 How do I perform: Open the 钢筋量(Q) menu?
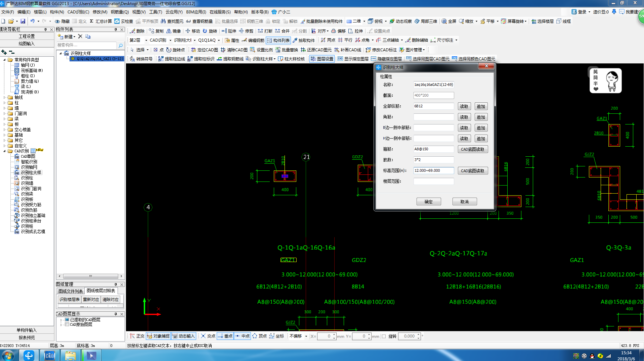(x=120, y=12)
